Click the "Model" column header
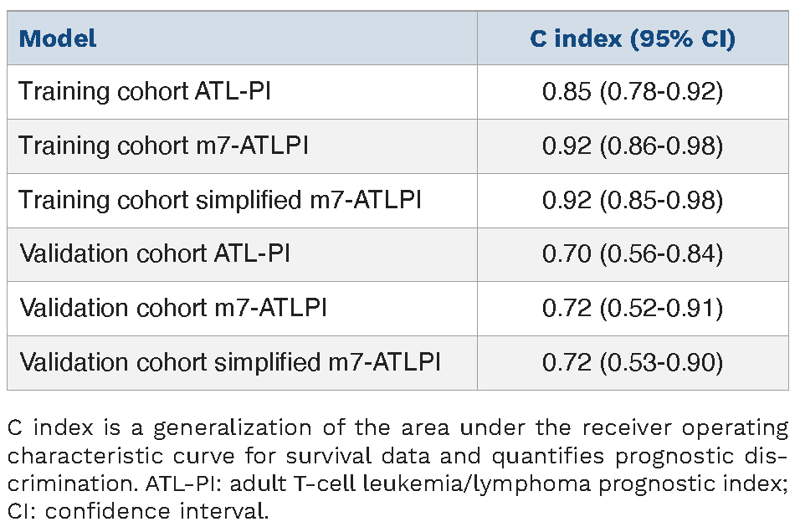The height and width of the screenshot is (532, 800). point(58,38)
